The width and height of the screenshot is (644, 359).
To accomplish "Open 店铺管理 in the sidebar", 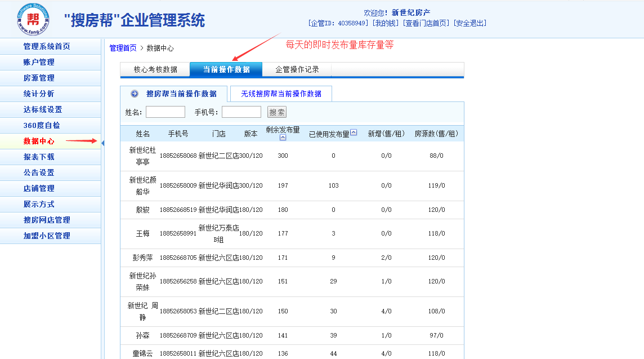I will pyautogui.click(x=39, y=188).
